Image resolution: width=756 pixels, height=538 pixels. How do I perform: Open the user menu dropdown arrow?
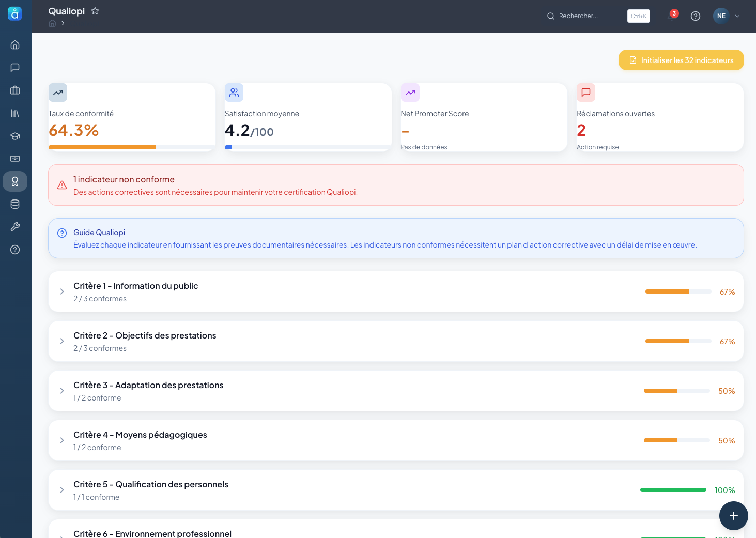[737, 16]
